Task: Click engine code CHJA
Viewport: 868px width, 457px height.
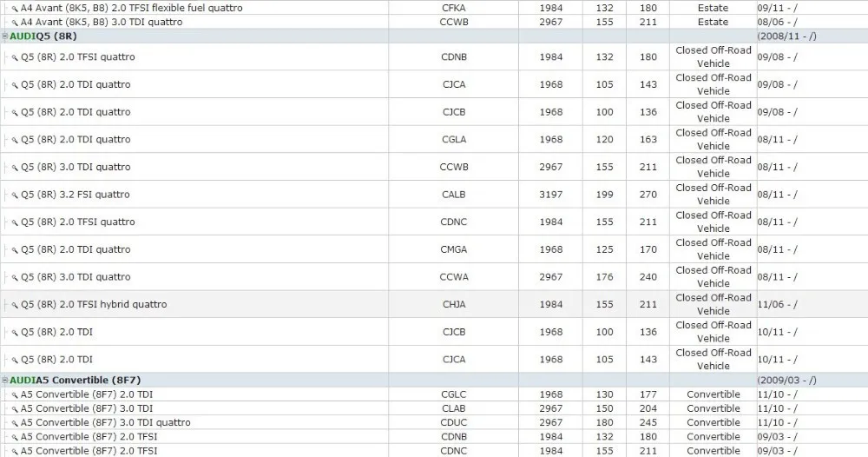Action: (453, 304)
